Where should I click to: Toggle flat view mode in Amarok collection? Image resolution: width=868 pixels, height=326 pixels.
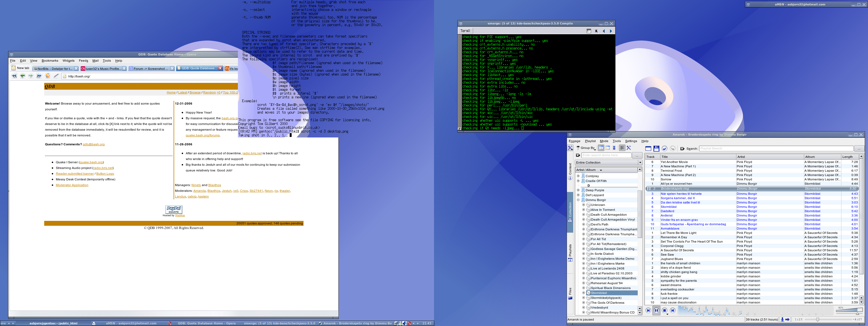pyautogui.click(x=608, y=148)
